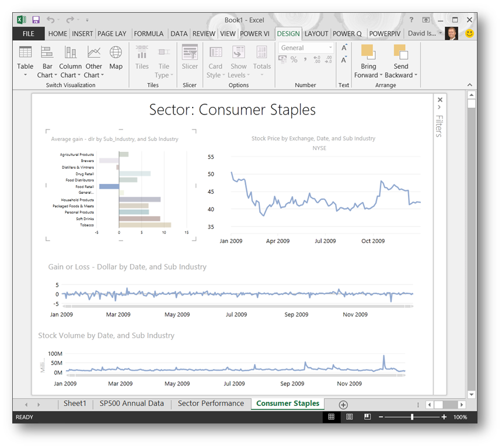Open the FILE tab
This screenshot has width=502, height=448.
(x=29, y=34)
